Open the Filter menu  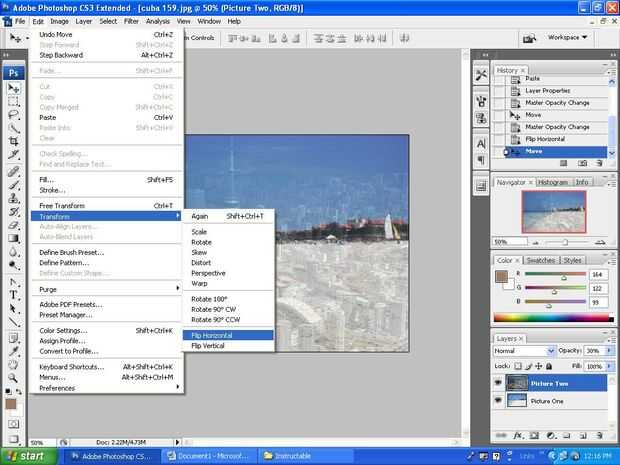[x=131, y=21]
